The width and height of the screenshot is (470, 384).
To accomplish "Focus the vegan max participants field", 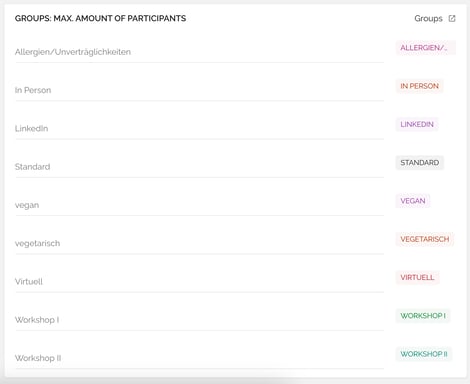I will tap(199, 205).
